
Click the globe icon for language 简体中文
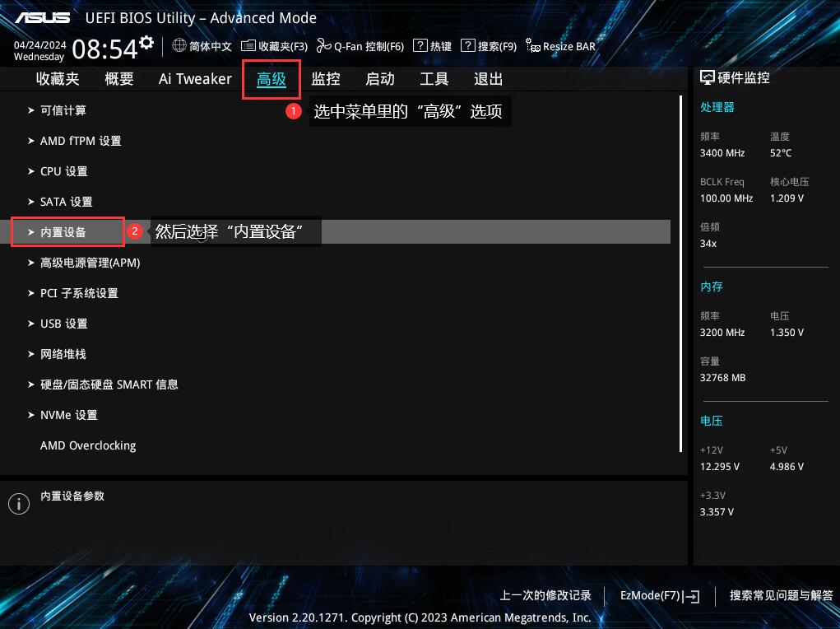[179, 46]
